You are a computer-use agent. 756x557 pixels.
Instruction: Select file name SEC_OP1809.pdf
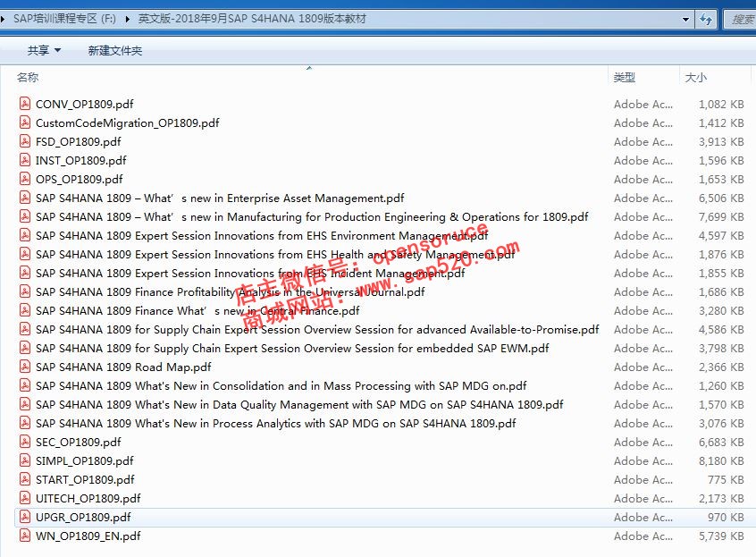click(x=78, y=443)
